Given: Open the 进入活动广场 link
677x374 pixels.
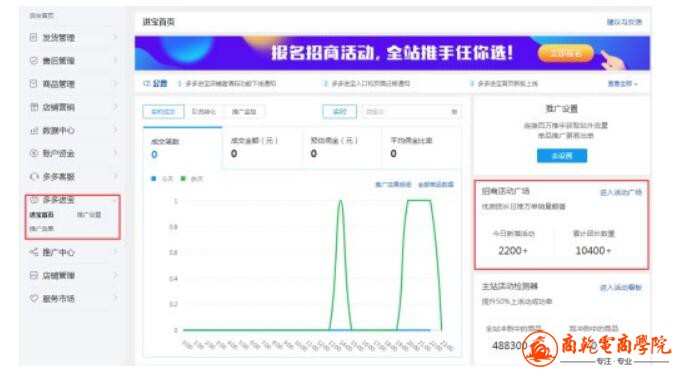Looking at the screenshot, I should pos(621,193).
